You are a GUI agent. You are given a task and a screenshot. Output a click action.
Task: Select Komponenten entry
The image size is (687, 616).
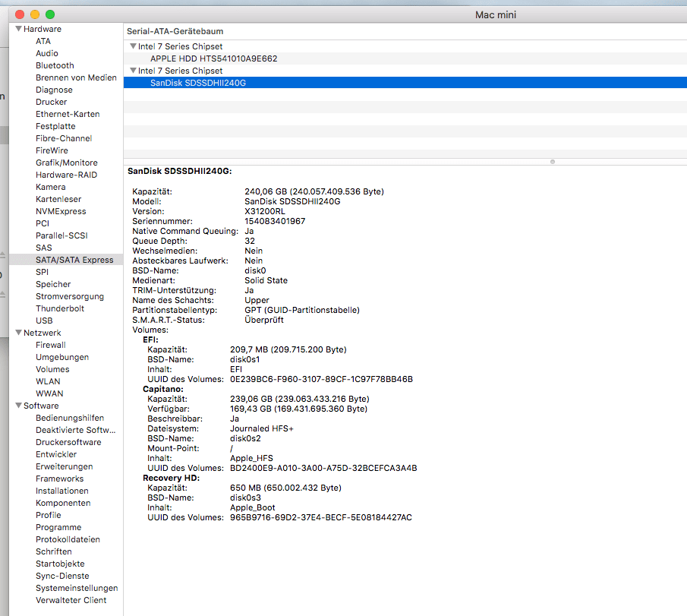tap(63, 503)
